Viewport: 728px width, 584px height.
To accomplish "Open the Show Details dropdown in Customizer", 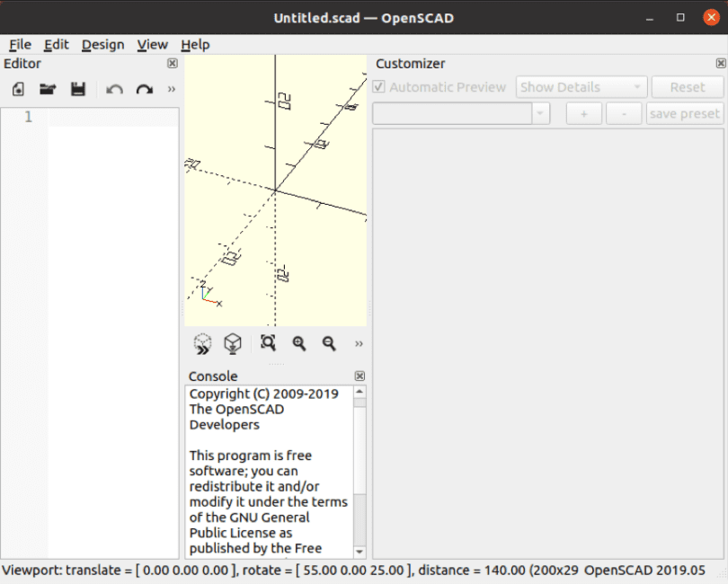I will pyautogui.click(x=581, y=86).
